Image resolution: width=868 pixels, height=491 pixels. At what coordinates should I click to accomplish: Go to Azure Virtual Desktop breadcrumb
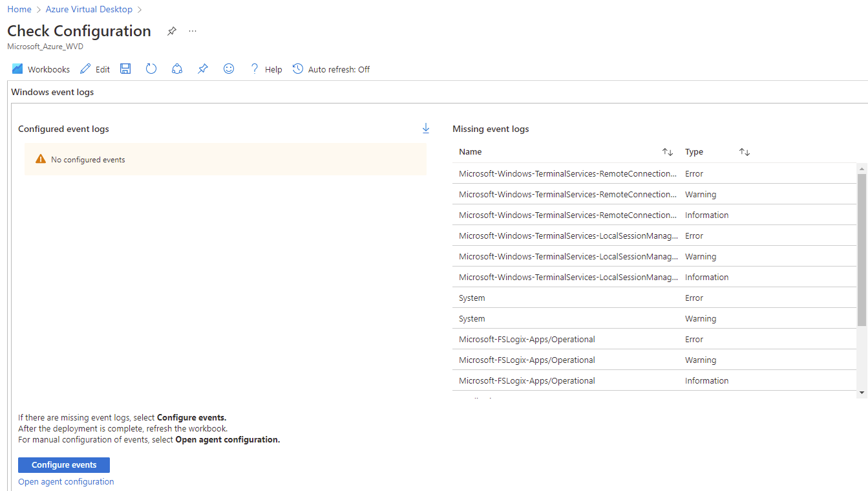point(89,9)
